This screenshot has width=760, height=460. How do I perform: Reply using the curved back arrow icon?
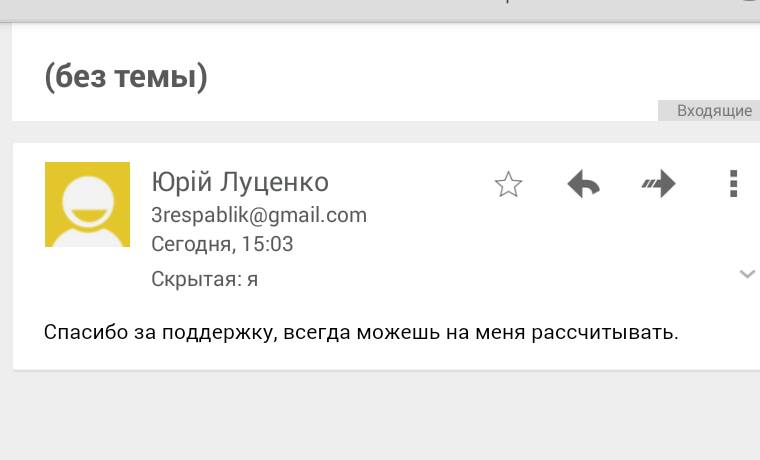point(584,184)
